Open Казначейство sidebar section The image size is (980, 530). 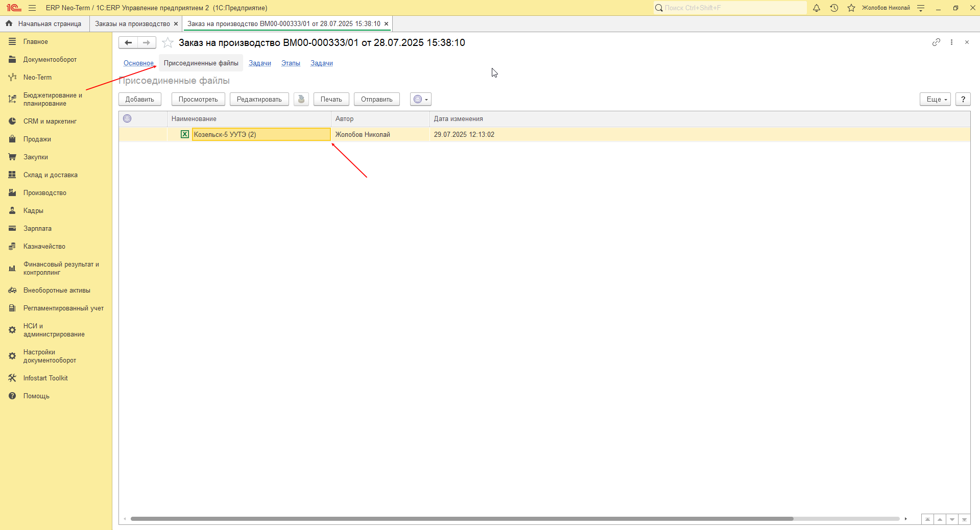click(44, 246)
